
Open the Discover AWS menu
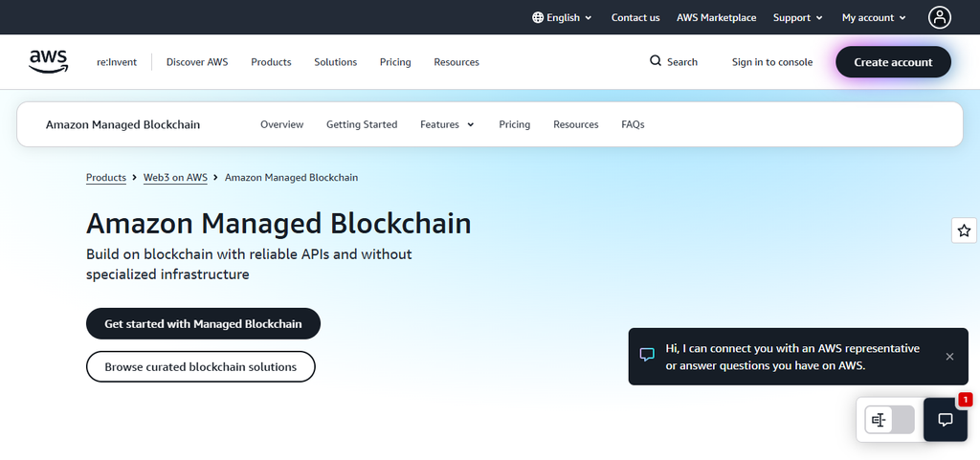(x=197, y=62)
